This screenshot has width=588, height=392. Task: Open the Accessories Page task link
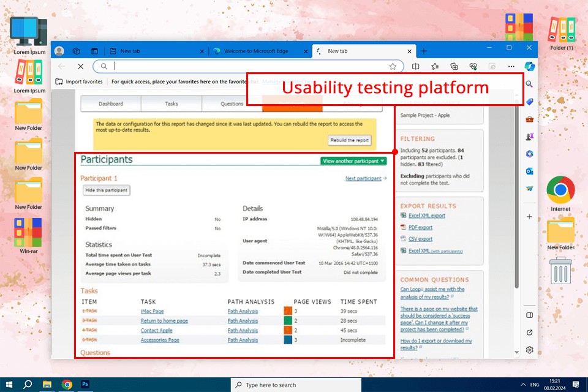160,340
